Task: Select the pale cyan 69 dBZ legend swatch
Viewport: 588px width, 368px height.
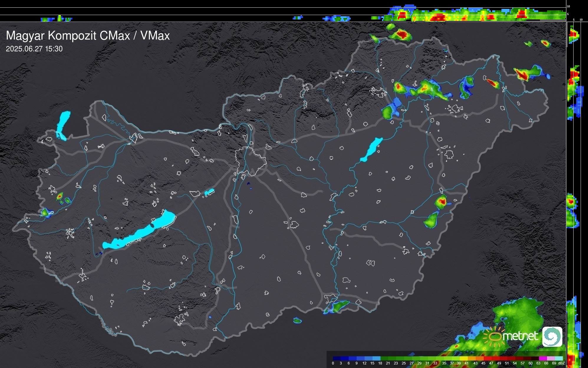Action: [558, 358]
